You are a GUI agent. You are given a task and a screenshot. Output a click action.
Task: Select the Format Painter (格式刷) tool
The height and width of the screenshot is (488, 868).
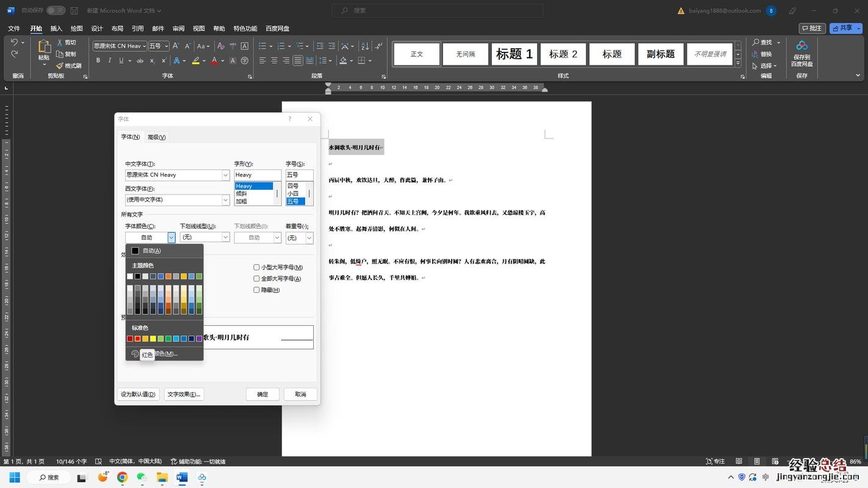tap(69, 65)
